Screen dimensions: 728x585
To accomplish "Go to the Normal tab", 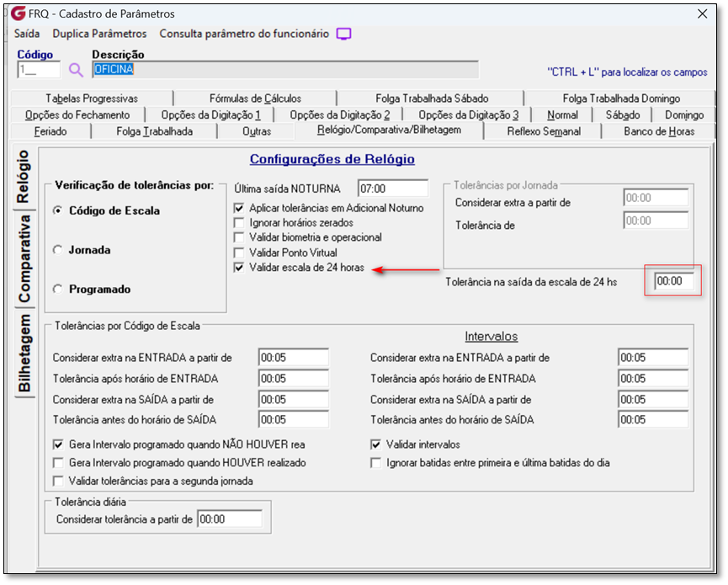I will pos(562,114).
